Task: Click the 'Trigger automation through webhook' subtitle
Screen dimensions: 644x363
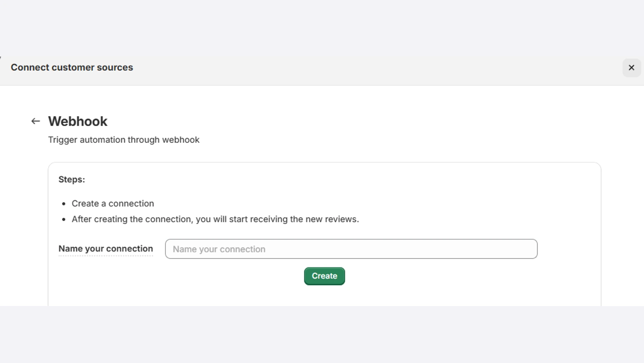Action: [x=124, y=140]
